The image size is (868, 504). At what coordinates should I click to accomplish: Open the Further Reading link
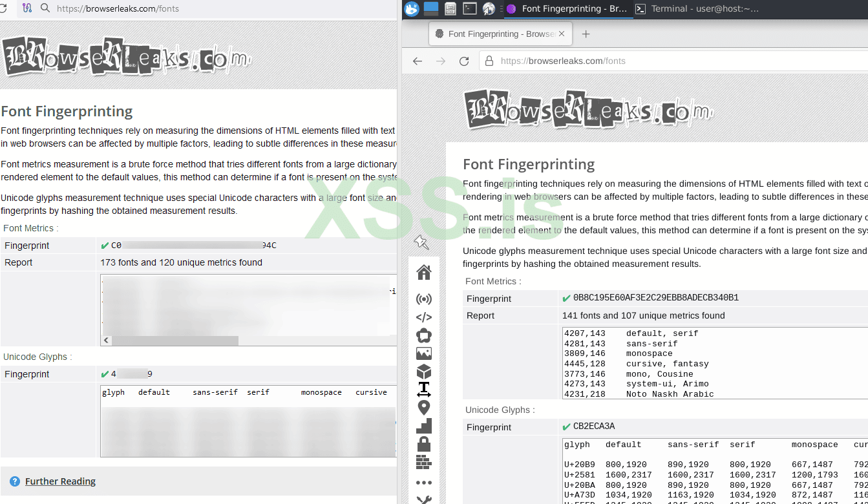60,481
